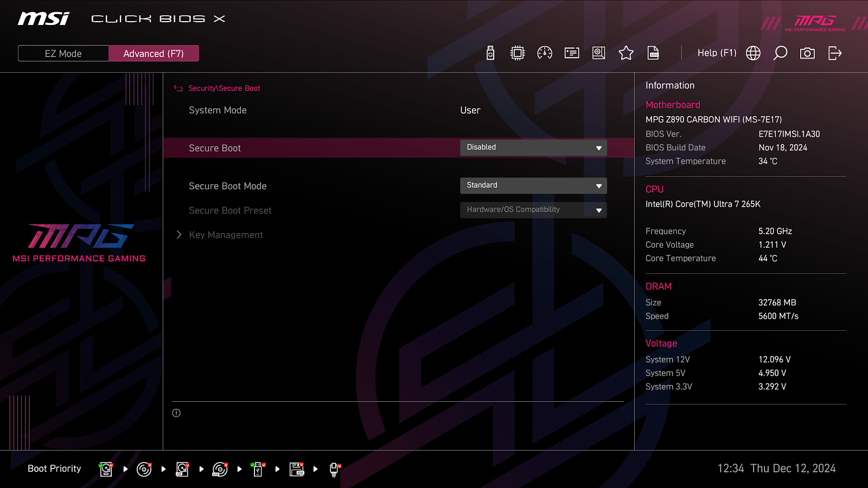
Task: Change language via globe icon
Action: 753,53
